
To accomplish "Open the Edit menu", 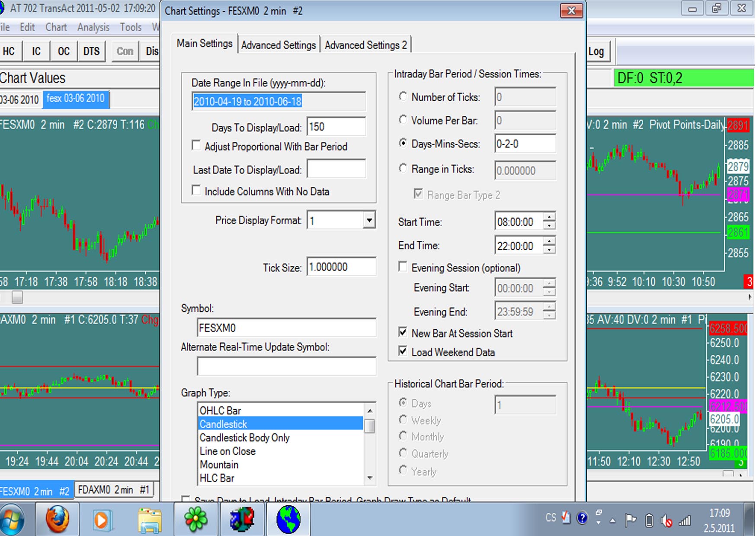I will point(27,27).
